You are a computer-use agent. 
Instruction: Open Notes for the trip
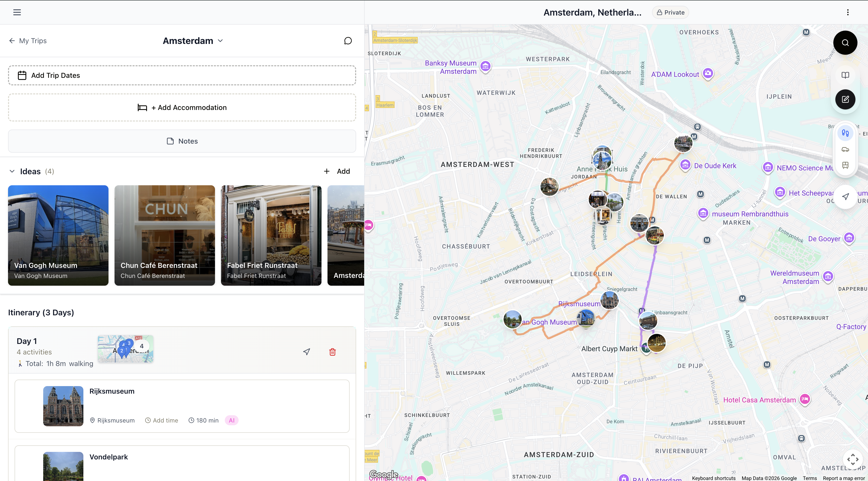(x=182, y=141)
